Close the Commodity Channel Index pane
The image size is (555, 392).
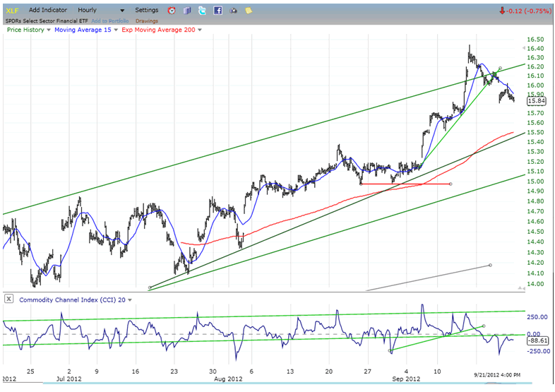[x=8, y=299]
